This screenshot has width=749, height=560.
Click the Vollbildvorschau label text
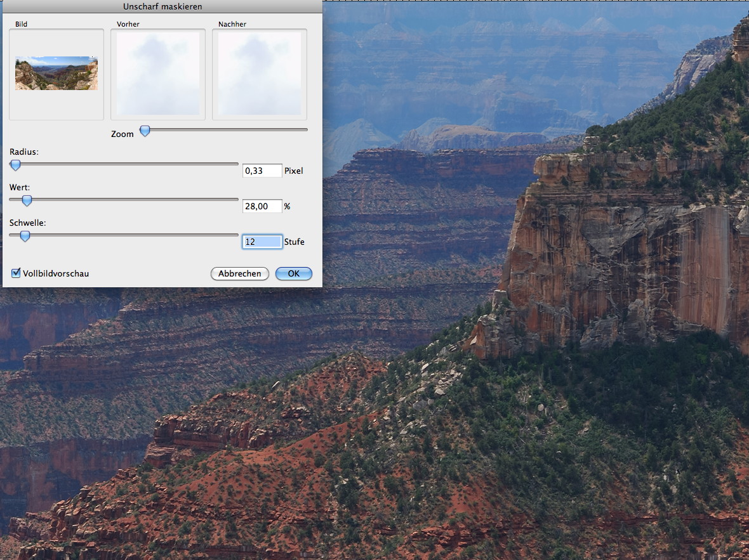point(56,273)
